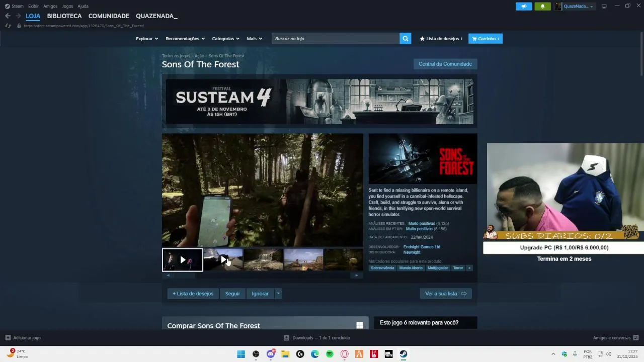Open Discord from the taskbar
644x362 pixels.
[x=271, y=354]
